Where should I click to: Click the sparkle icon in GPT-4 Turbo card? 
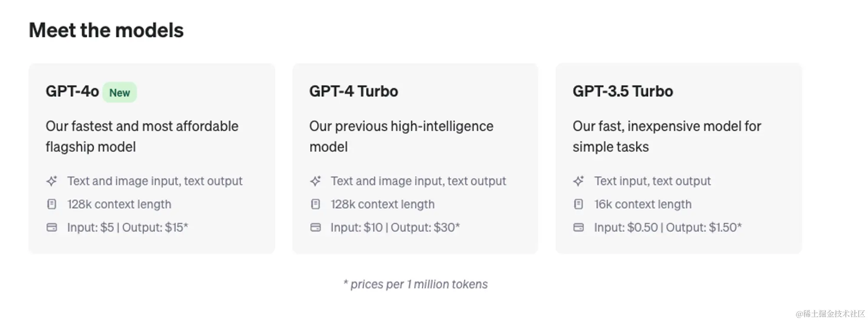tap(316, 181)
